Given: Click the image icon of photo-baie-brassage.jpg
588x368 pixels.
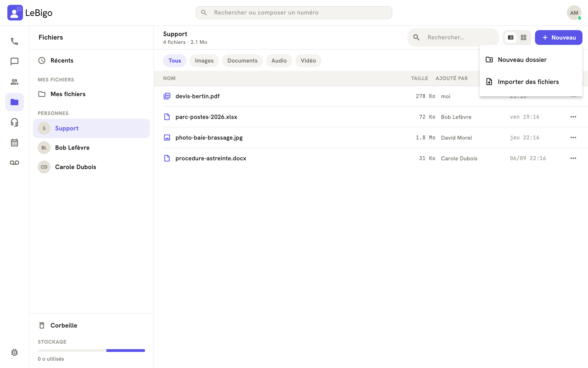Looking at the screenshot, I should 167,138.
